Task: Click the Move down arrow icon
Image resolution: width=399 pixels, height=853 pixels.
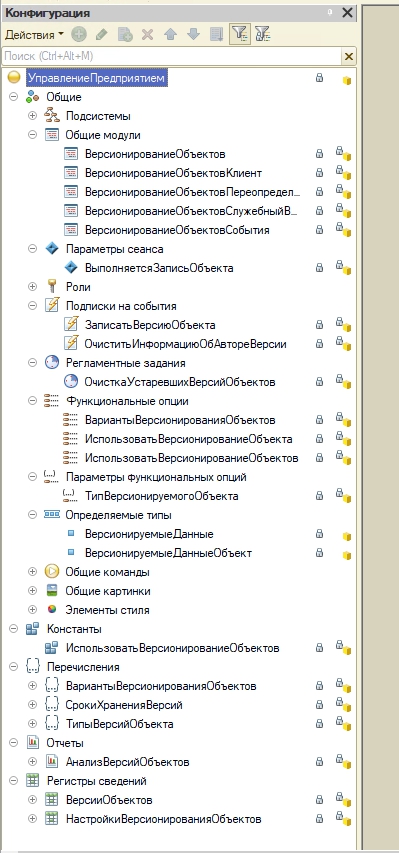Action: coord(193,35)
